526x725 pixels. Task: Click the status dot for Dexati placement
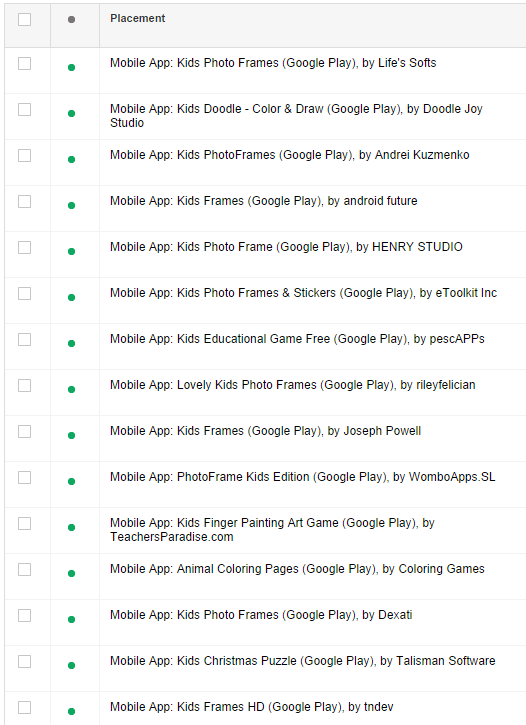coord(71,620)
